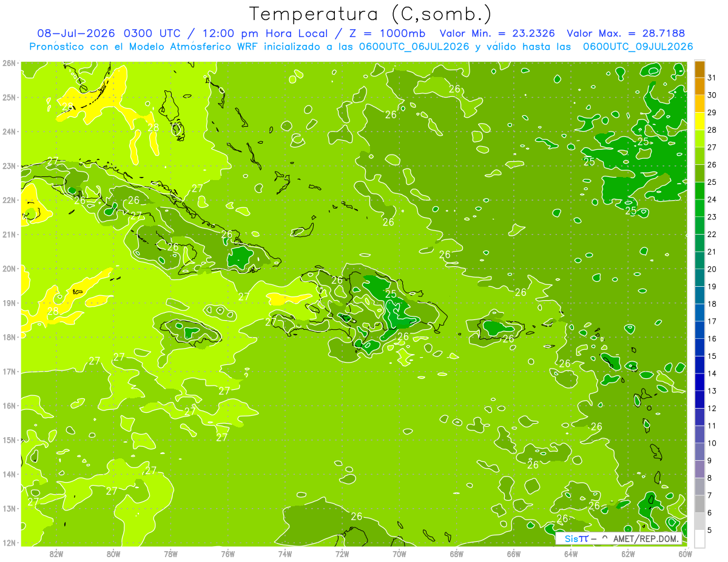Click legend value 23 on color scale
Image resolution: width=728 pixels, height=562 pixels.
click(712, 216)
